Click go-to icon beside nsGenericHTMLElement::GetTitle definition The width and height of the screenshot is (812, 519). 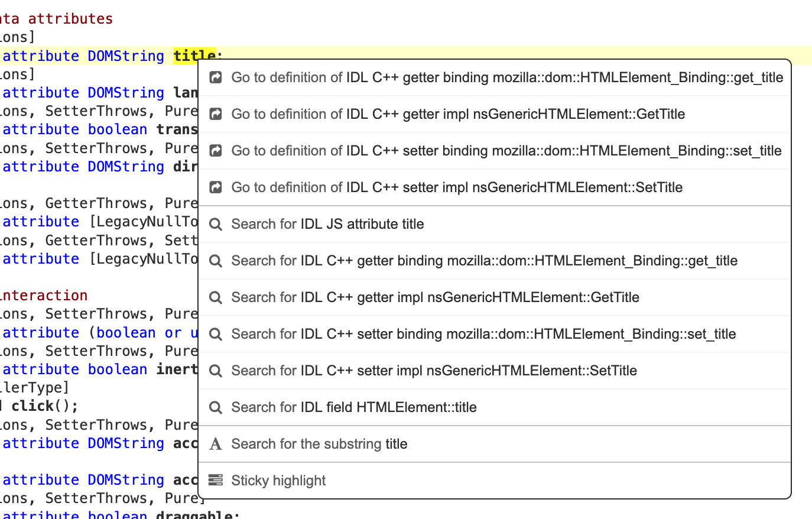coord(216,114)
